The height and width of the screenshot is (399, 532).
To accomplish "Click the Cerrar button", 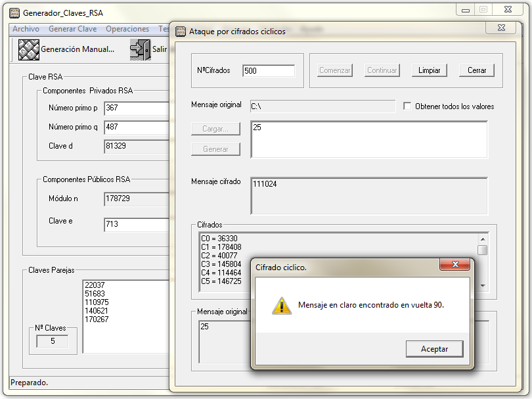I will click(x=477, y=70).
